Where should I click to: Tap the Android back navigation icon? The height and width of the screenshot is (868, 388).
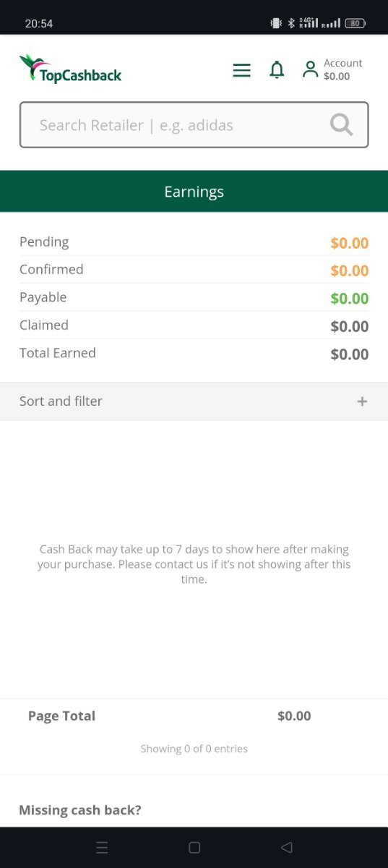click(286, 848)
